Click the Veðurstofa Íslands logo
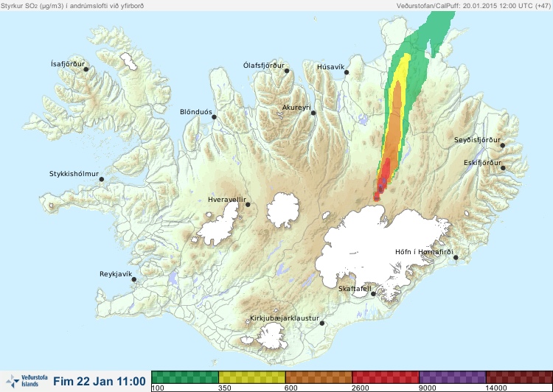 pyautogui.click(x=27, y=381)
